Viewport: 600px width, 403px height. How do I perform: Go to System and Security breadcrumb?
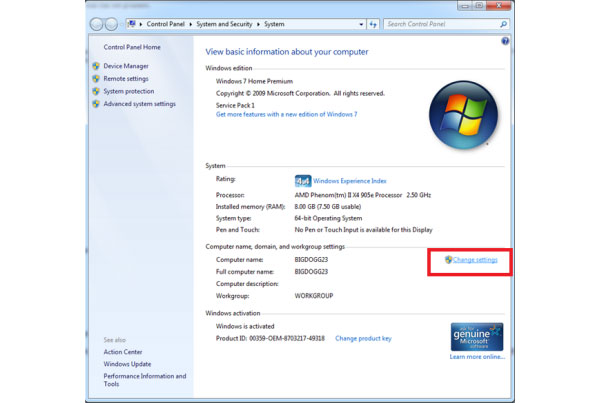click(x=224, y=24)
